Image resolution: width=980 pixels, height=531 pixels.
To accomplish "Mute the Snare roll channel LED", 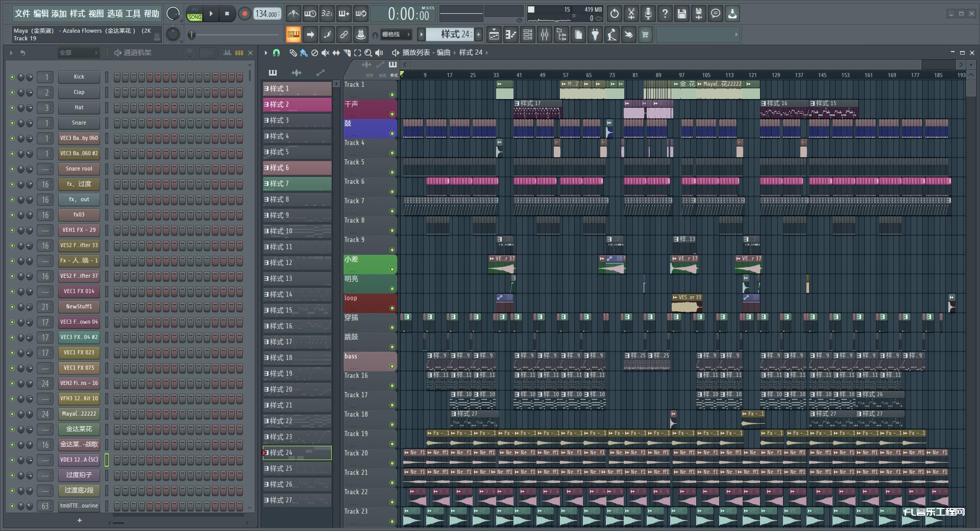I will pyautogui.click(x=12, y=169).
